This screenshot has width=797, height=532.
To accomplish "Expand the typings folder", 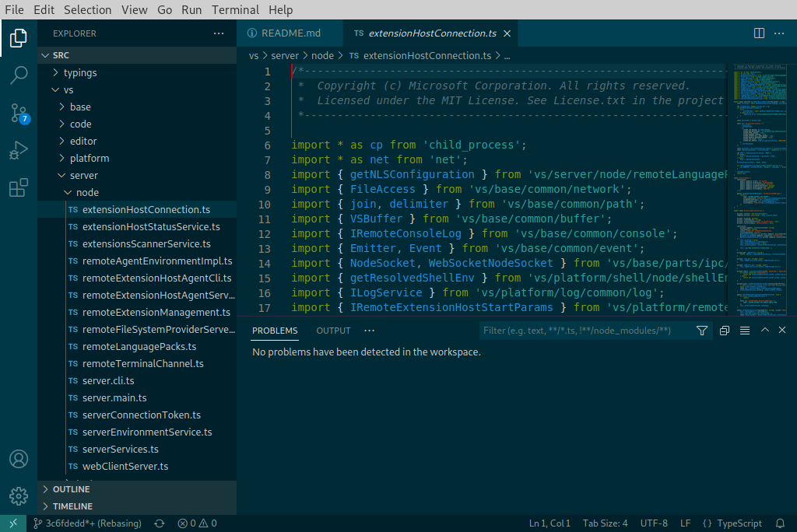I will point(137,72).
